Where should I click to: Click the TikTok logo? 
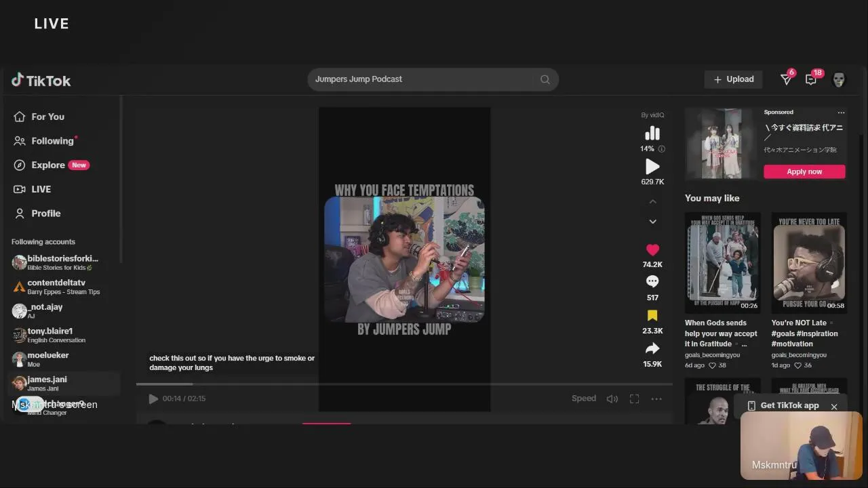[41, 81]
